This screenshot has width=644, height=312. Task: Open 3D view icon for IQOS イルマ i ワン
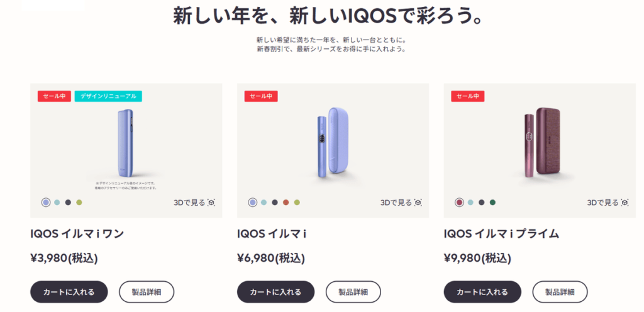211,203
